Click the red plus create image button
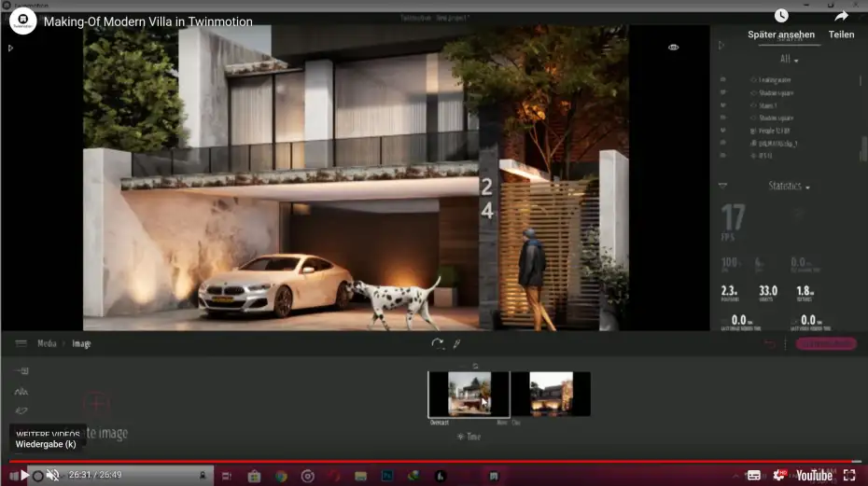Viewport: 868px width, 486px height. pos(96,403)
